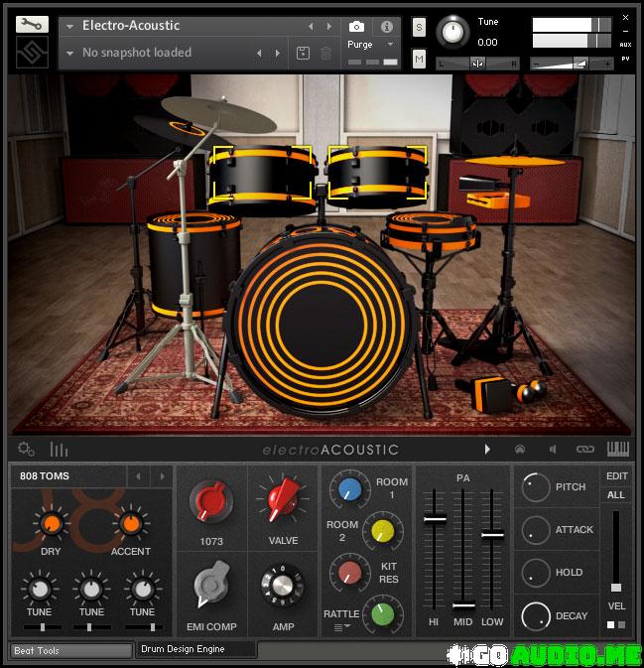The width and height of the screenshot is (644, 668).
Task: Open the Purge dropdown menu
Action: [x=371, y=45]
